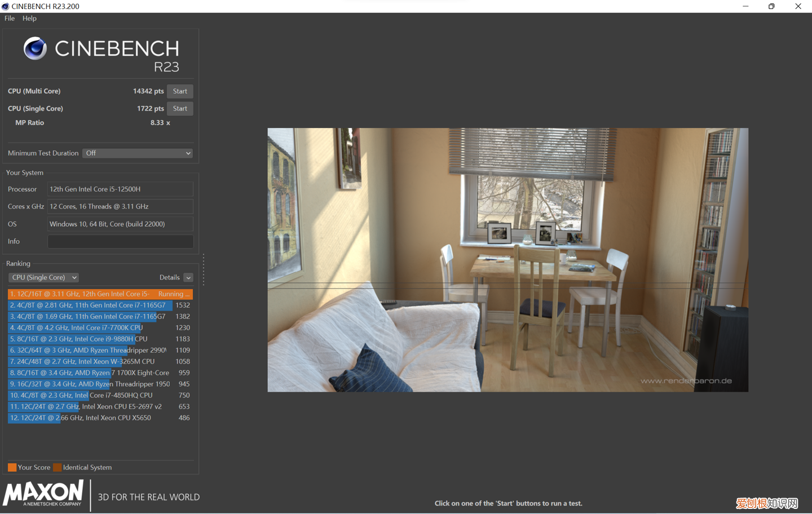The image size is (812, 514).
Task: Click the orange Your Score color swatch
Action: tap(12, 467)
